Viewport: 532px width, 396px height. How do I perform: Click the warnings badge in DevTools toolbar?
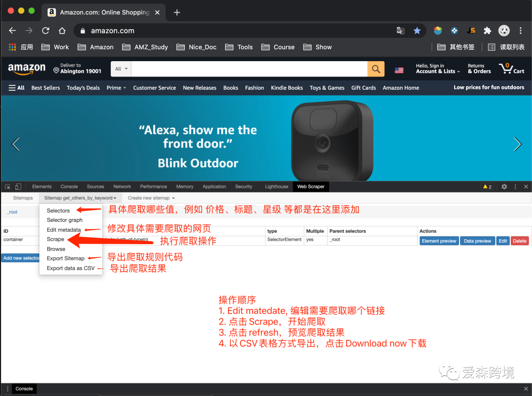click(x=488, y=186)
